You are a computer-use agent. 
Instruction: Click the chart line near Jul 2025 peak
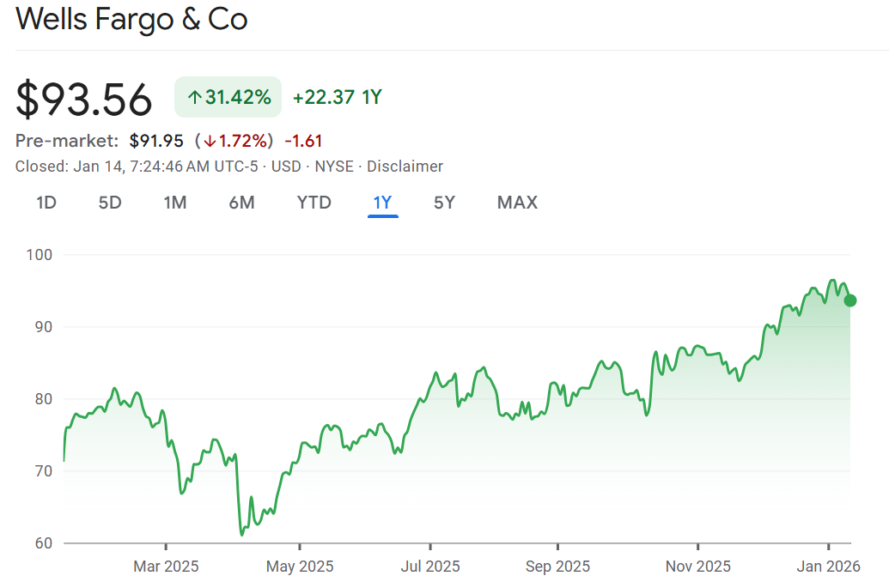(435, 371)
